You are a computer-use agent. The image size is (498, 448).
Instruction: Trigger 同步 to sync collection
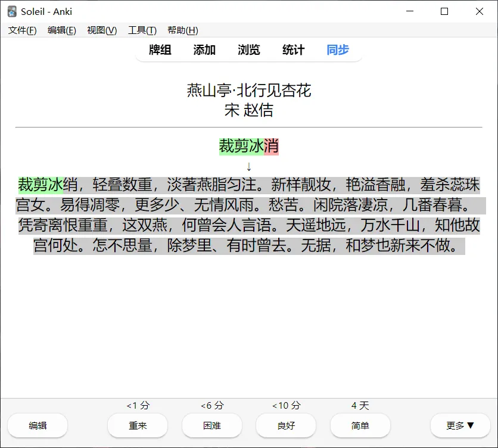click(x=337, y=51)
